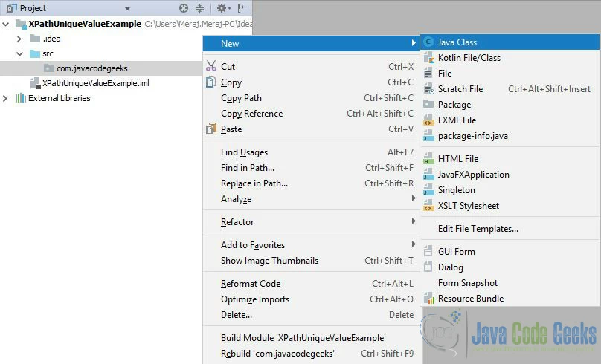Open the New submenu entry

click(x=310, y=44)
